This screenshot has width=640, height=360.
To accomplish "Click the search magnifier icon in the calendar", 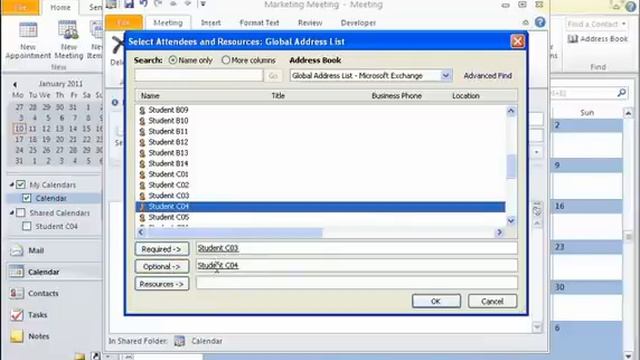I will point(622,93).
